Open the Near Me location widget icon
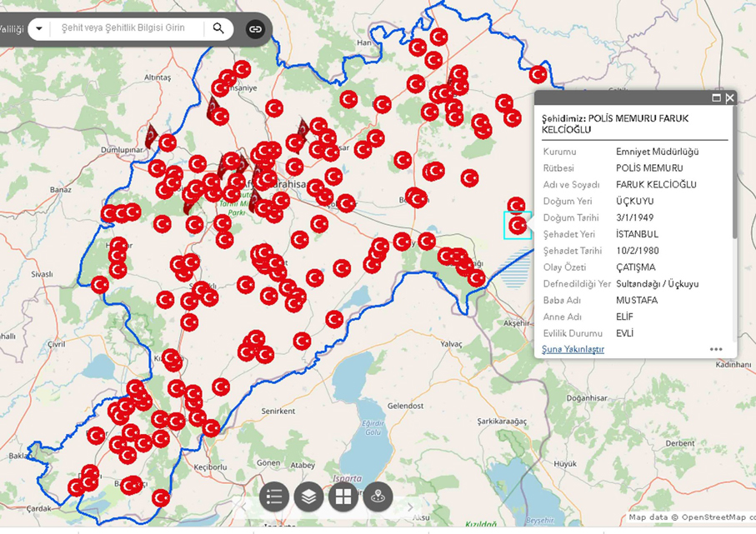Viewport: 756px width, 534px height. coord(378,497)
